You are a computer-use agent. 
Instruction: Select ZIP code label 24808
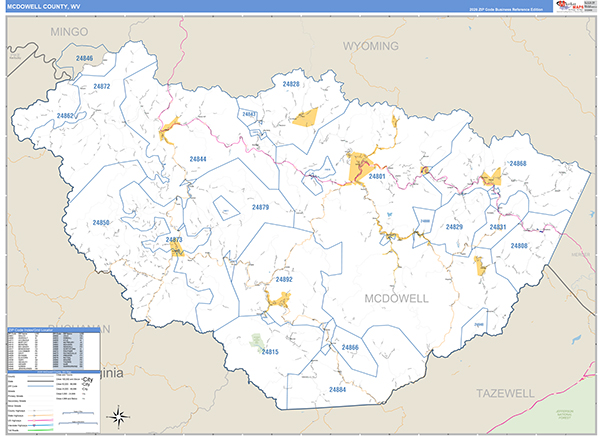519,246
